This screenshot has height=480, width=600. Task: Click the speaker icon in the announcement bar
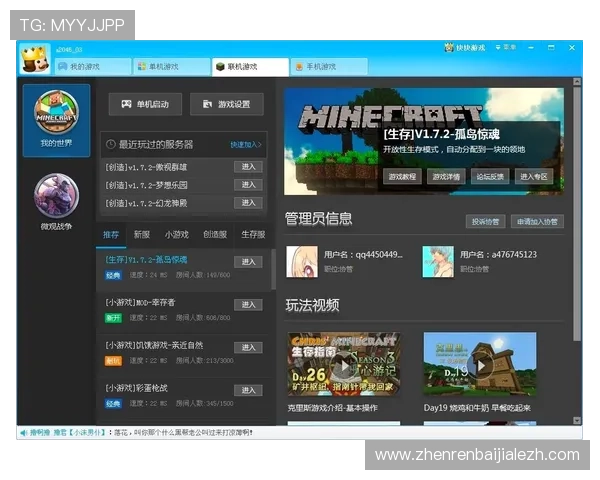click(x=24, y=433)
